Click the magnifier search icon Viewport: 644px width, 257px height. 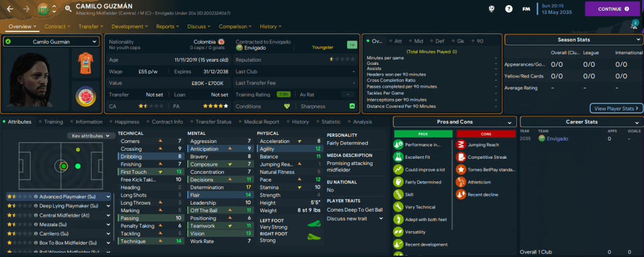(67, 9)
